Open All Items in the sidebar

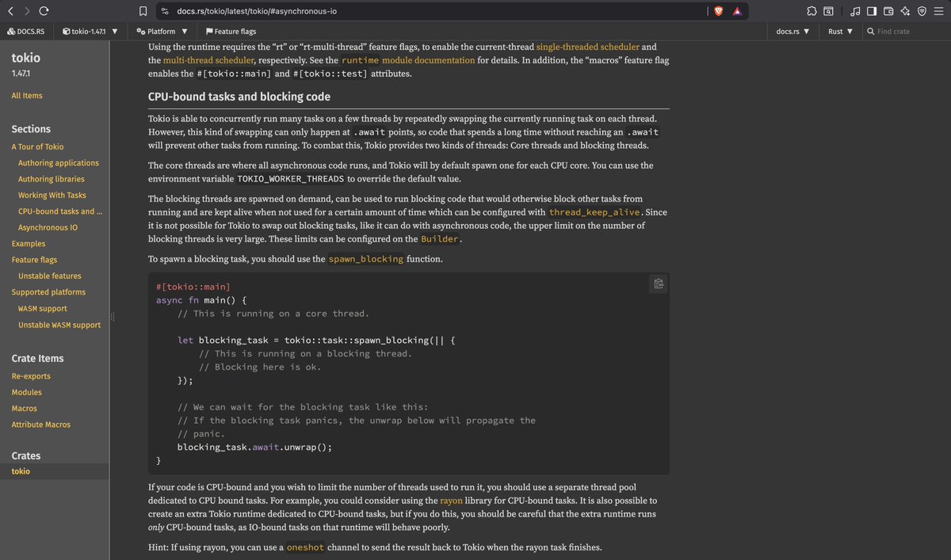[27, 95]
